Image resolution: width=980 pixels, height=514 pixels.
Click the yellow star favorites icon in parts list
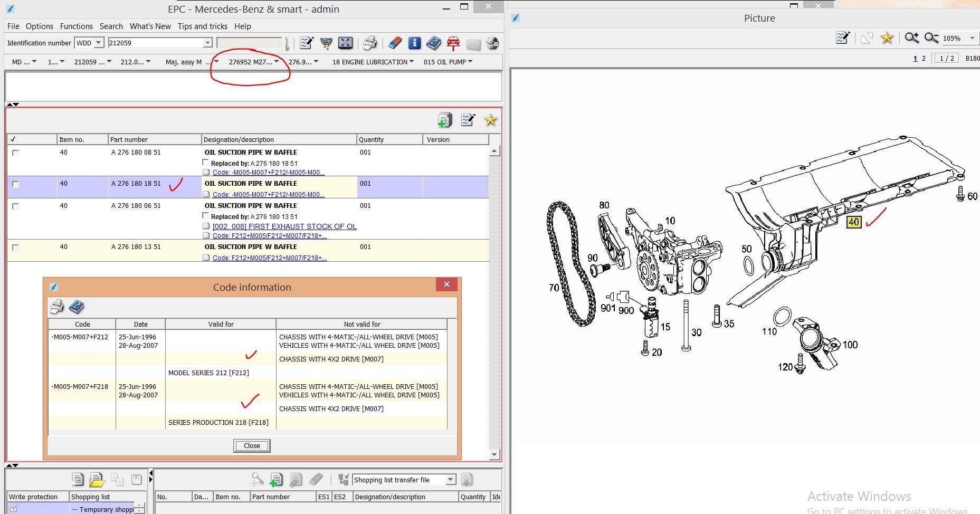point(490,120)
